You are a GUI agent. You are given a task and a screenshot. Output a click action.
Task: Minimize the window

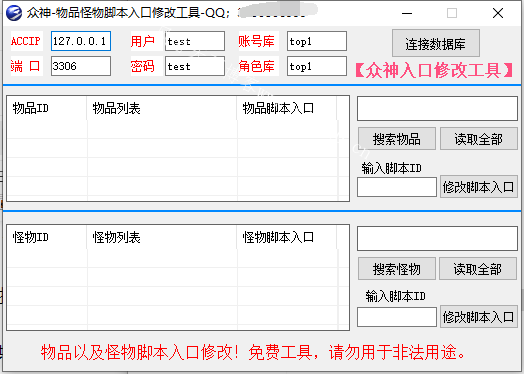(x=407, y=13)
